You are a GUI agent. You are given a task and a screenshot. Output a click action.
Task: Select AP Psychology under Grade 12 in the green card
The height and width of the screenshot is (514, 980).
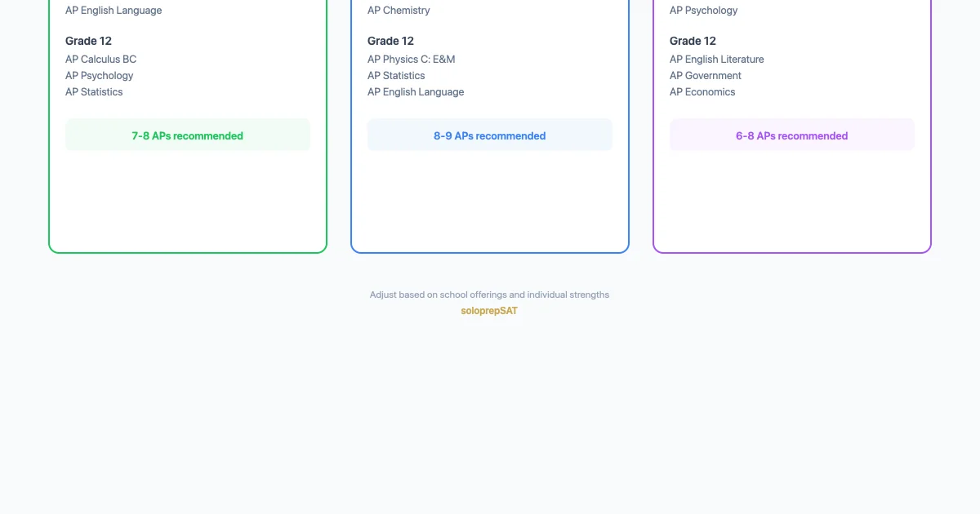(100, 76)
